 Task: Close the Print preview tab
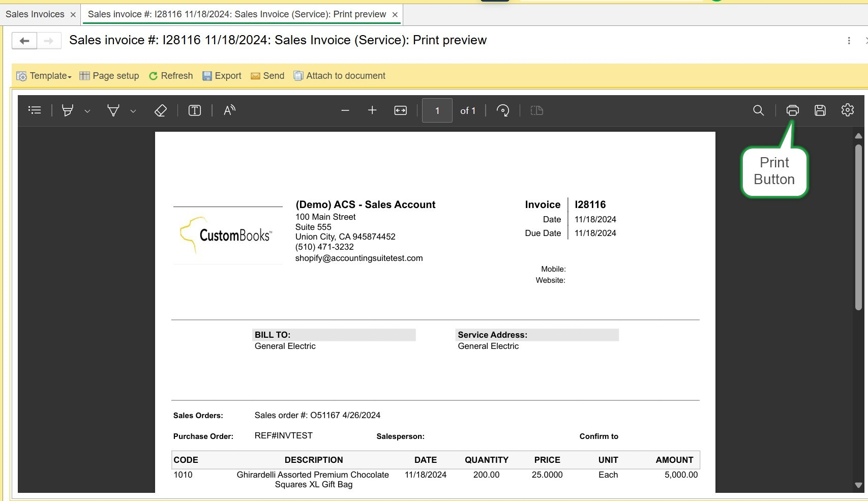(x=395, y=15)
